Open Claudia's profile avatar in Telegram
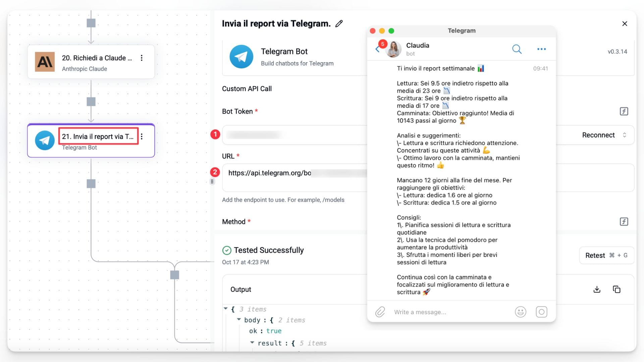 click(x=393, y=49)
